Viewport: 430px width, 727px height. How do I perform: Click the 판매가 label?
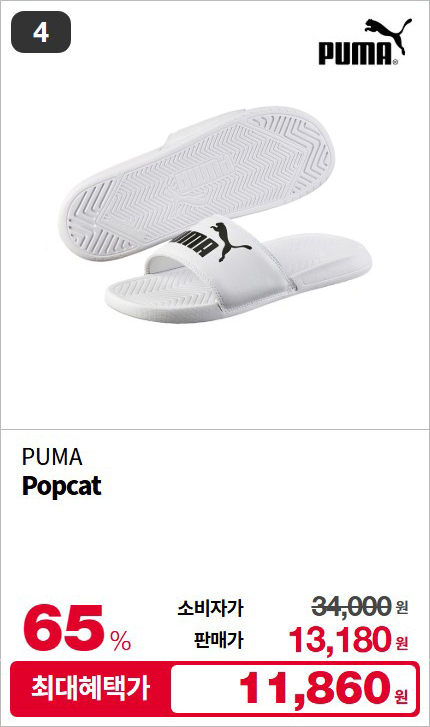pyautogui.click(x=218, y=640)
